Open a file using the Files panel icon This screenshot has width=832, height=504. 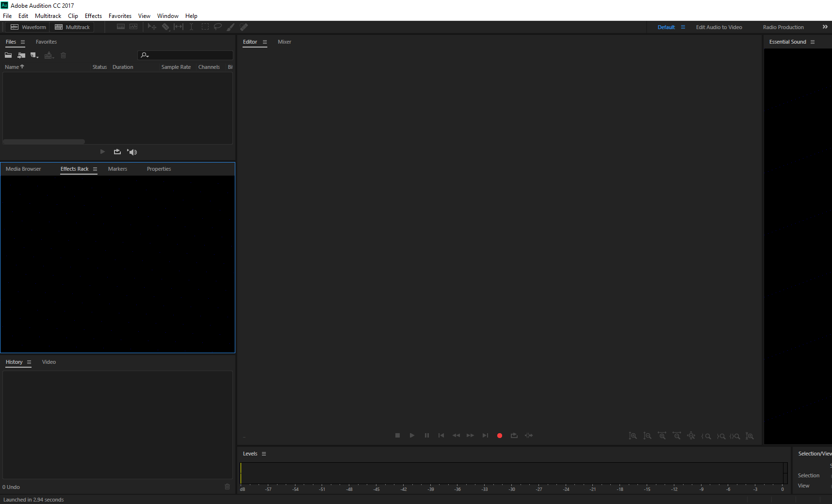pos(8,55)
